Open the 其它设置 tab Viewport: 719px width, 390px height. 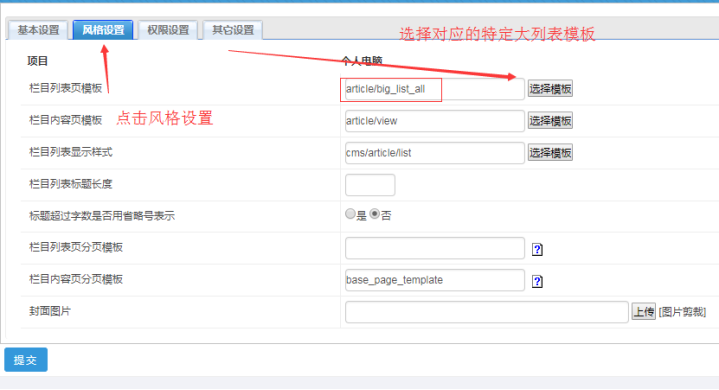[x=233, y=30]
